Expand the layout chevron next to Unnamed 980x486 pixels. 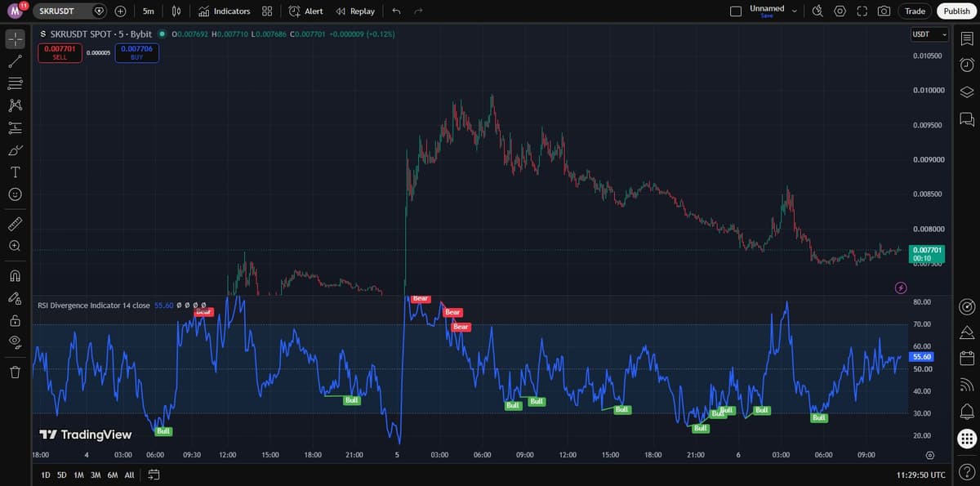coord(794,11)
